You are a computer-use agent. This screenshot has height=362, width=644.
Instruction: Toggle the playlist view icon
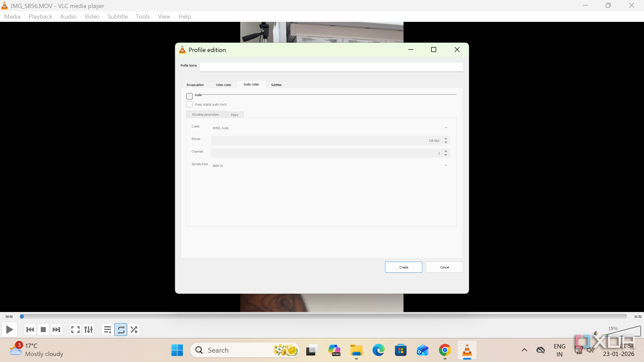click(x=108, y=329)
